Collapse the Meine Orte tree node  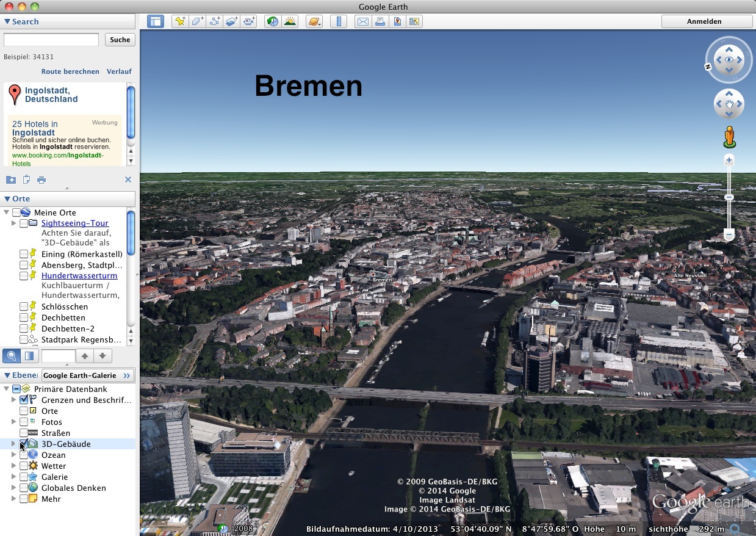point(6,212)
